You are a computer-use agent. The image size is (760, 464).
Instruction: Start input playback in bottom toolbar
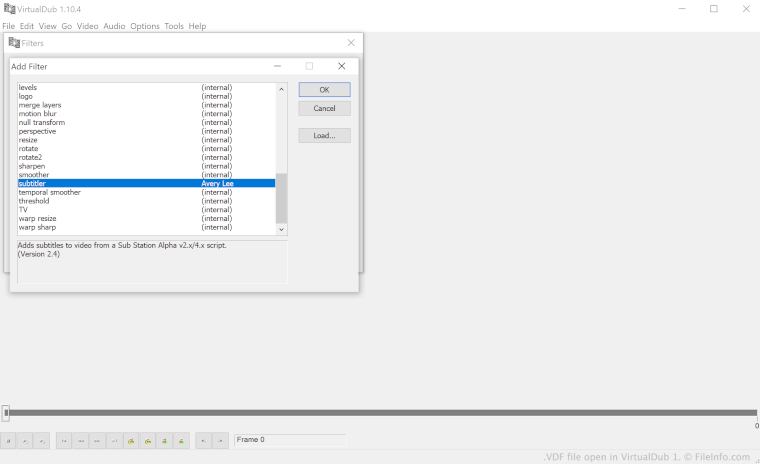coord(25,440)
